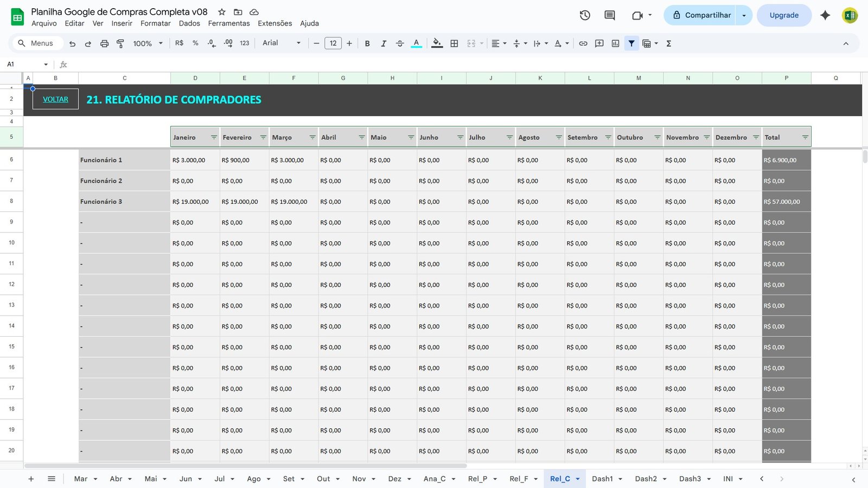Screen dimensions: 868x488
Task: Insert a link from the toolbar
Action: pos(583,43)
